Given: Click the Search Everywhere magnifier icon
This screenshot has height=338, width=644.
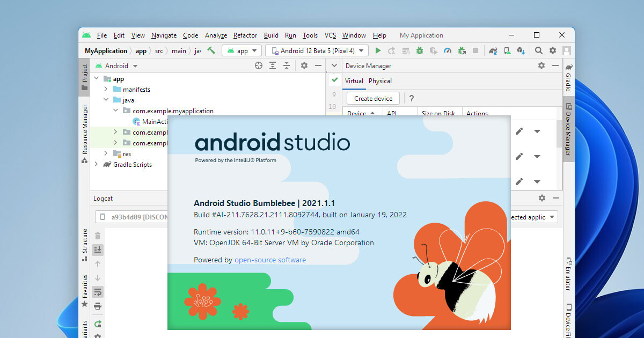Looking at the screenshot, I should [539, 51].
